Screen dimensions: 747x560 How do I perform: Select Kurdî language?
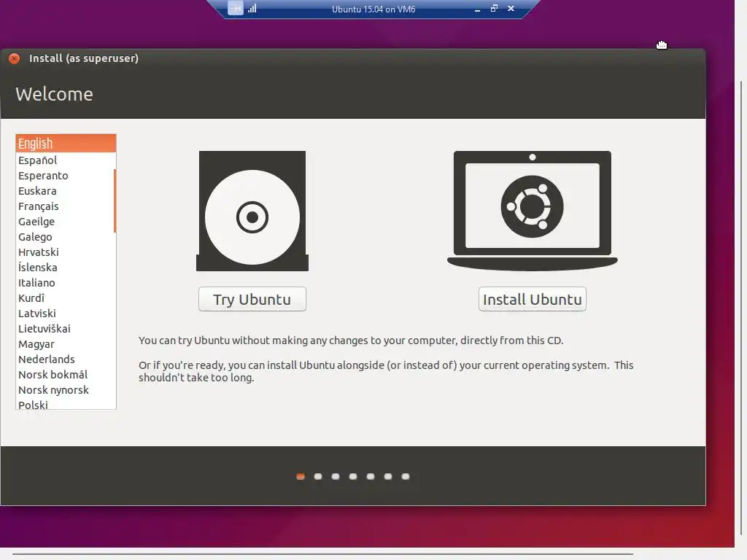(66, 297)
